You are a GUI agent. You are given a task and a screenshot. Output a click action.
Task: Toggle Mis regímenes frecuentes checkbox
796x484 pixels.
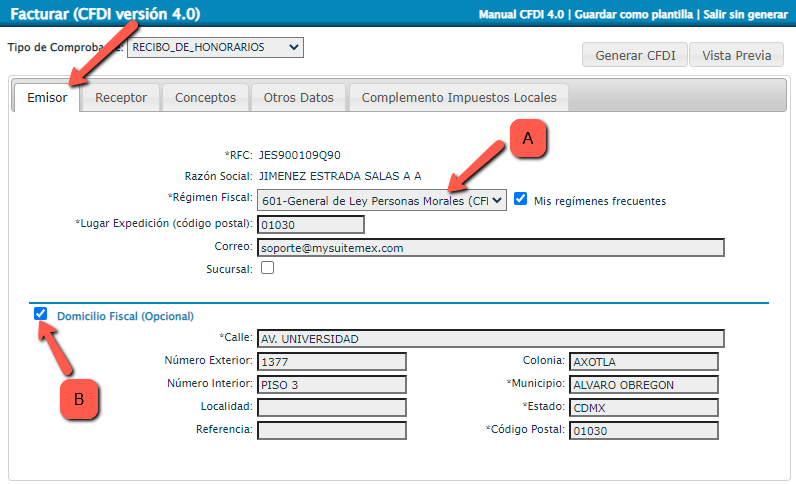[x=520, y=200]
